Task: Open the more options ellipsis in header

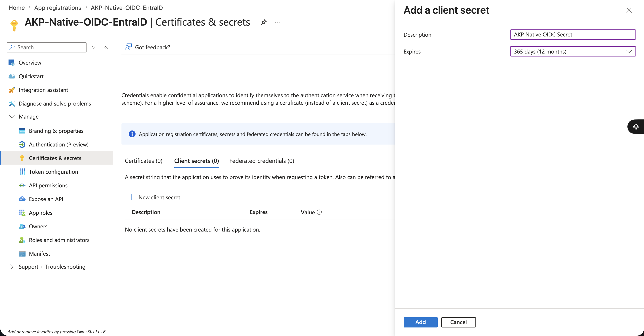Action: (277, 22)
